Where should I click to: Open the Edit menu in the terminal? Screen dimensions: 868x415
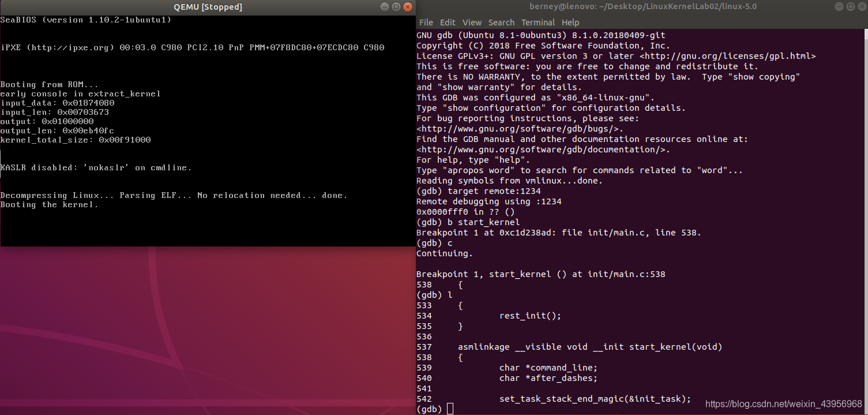(448, 23)
